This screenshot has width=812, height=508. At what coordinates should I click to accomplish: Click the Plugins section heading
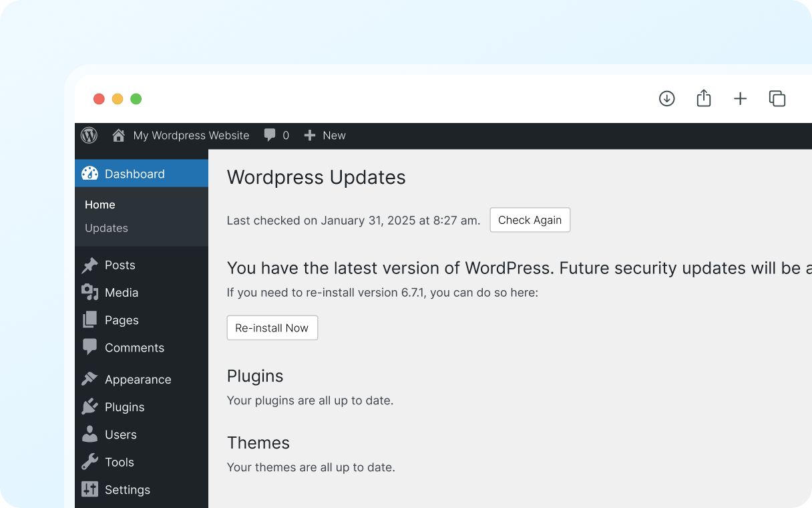(255, 376)
